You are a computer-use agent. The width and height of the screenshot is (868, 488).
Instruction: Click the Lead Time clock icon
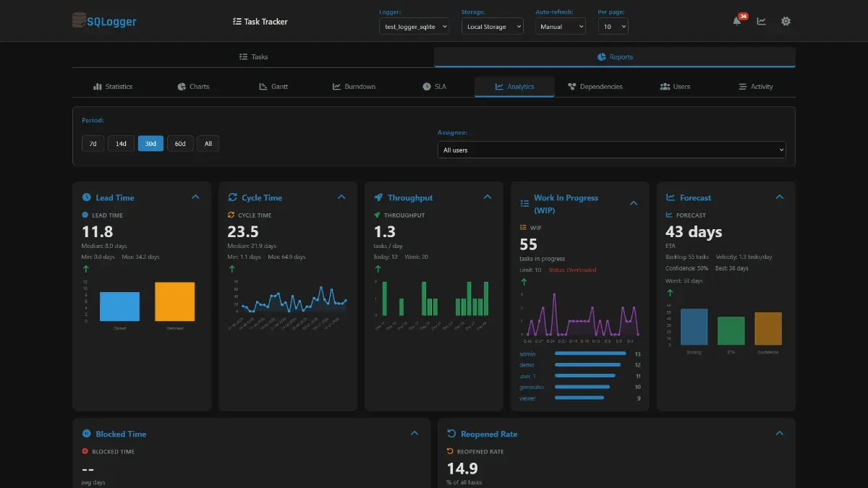tap(86, 197)
